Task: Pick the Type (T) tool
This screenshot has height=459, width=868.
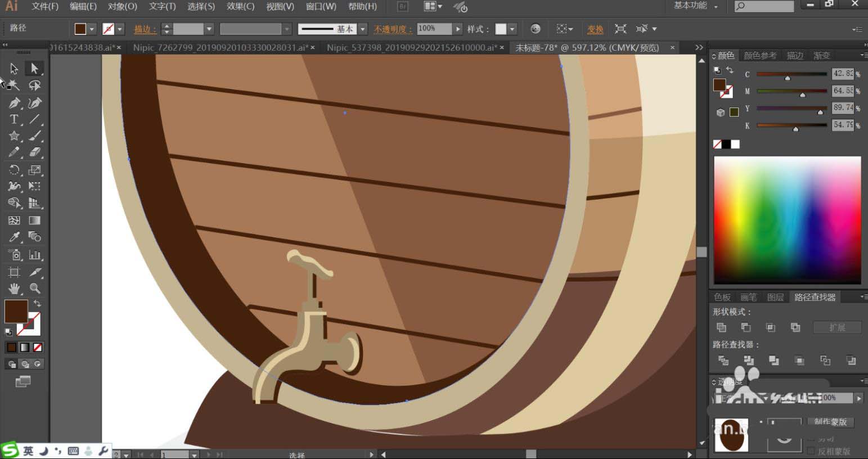Action: (x=14, y=119)
